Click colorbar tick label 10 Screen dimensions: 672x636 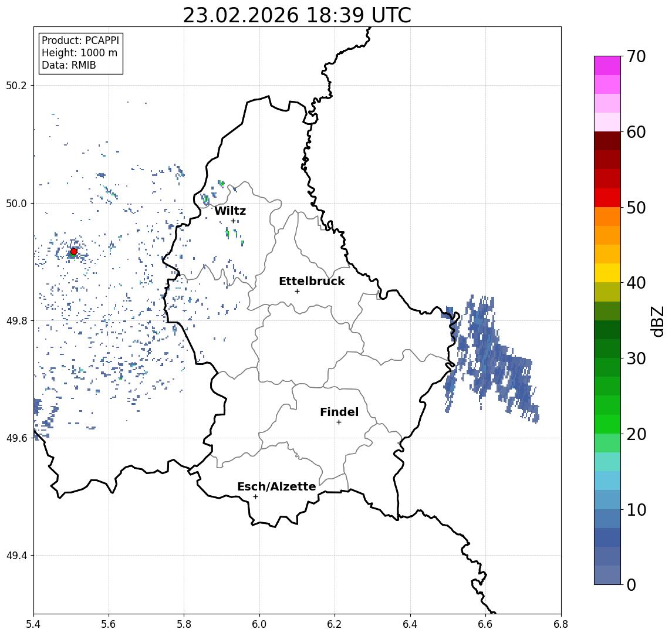pos(636,510)
